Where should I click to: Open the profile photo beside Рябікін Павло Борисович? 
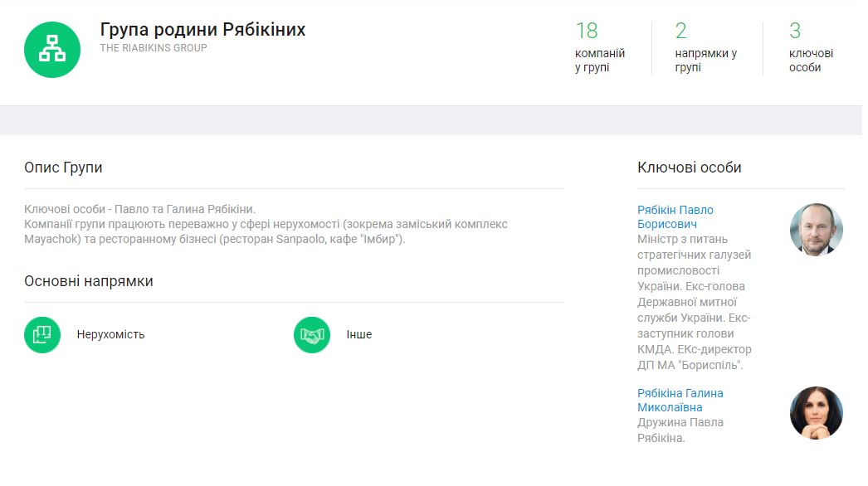(816, 230)
